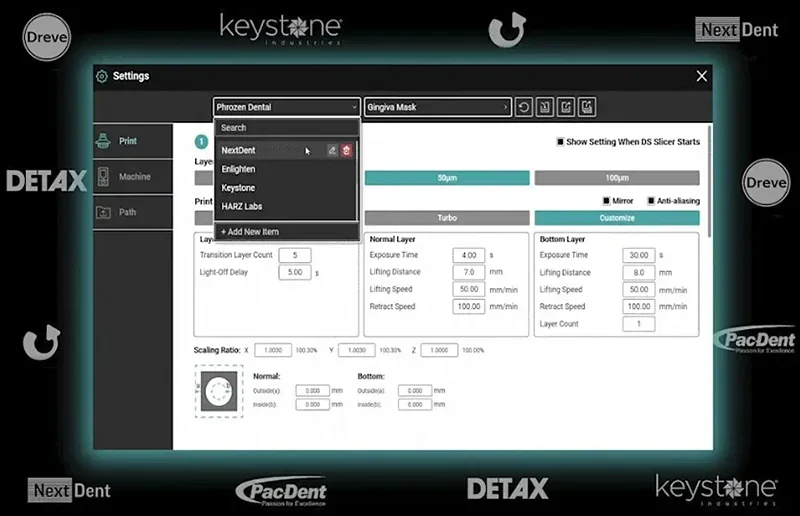Click the Transition Layer Count field

coord(295,255)
